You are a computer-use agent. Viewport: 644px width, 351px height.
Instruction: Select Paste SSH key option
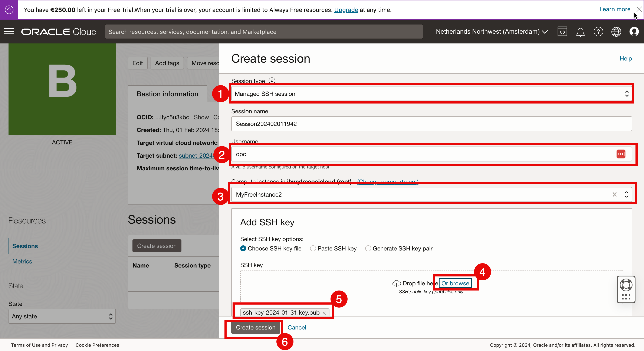coord(313,248)
